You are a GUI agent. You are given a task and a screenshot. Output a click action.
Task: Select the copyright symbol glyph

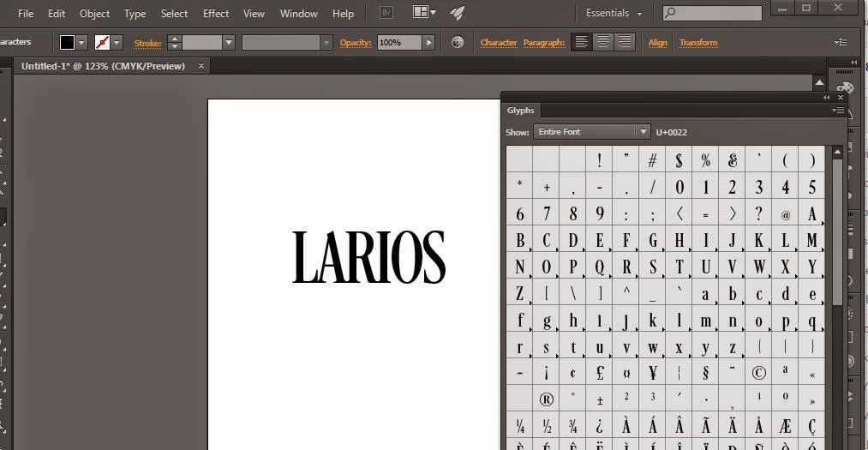758,373
